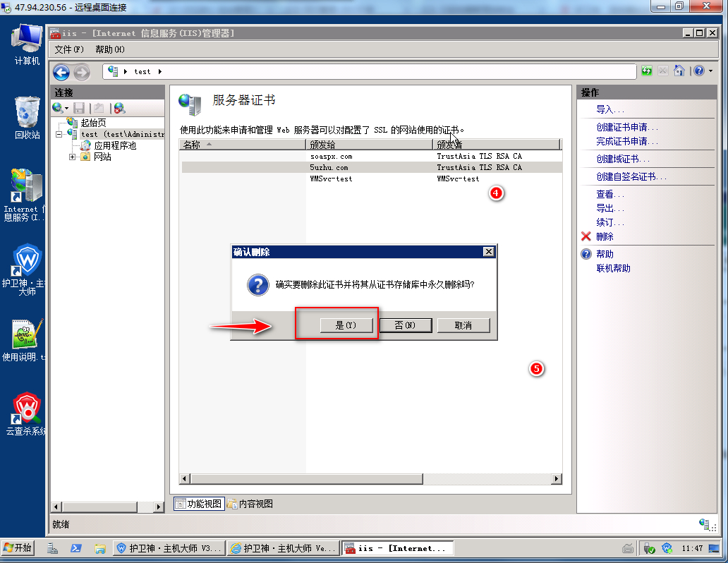Click the disconnect icon with red X
Image resolution: width=728 pixels, height=563 pixels.
pyautogui.click(x=119, y=108)
